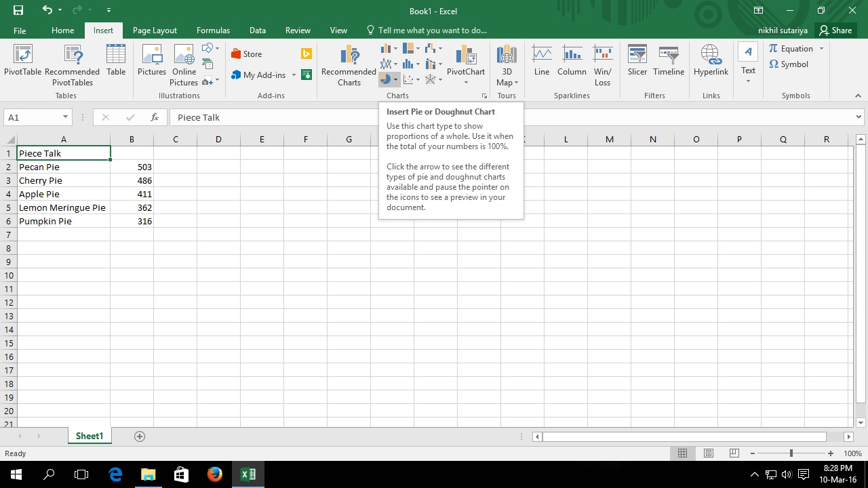Undo the last action
Image resolution: width=868 pixels, height=488 pixels.
47,10
